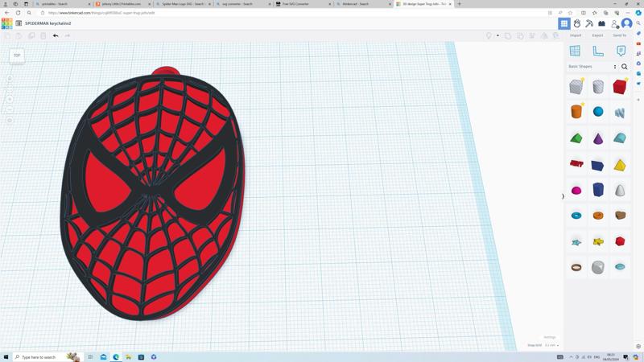Viewport: 644px width, 362px height.
Task: Pick the yellow Pyramid shape
Action: pyautogui.click(x=619, y=165)
